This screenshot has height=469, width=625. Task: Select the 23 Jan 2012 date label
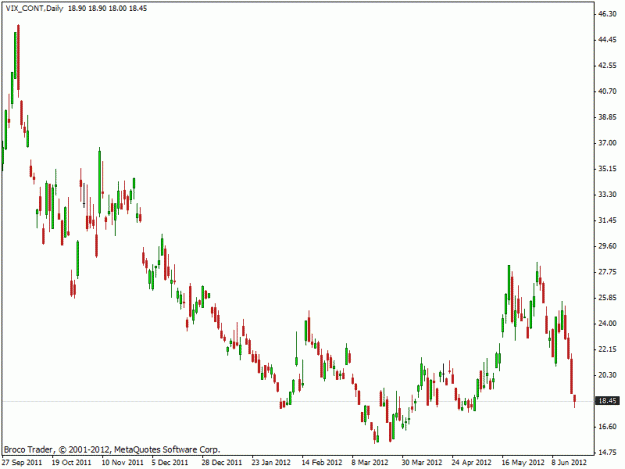point(271,462)
